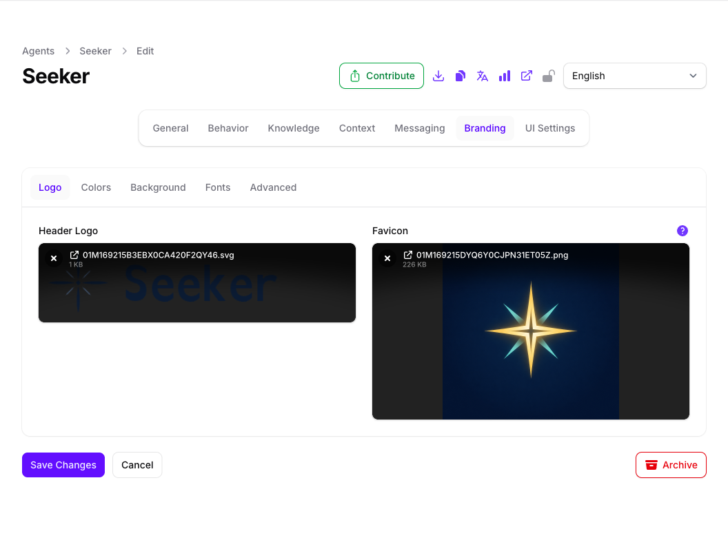The width and height of the screenshot is (728, 560).
Task: Select the Branding tab
Action: pos(485,129)
